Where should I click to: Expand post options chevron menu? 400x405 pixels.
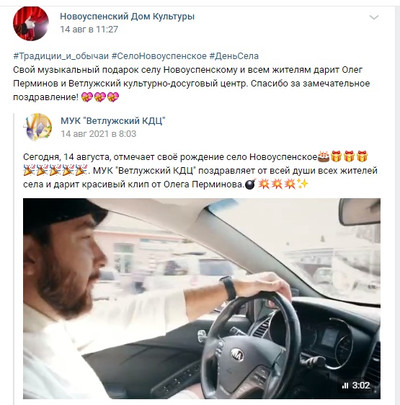(374, 17)
